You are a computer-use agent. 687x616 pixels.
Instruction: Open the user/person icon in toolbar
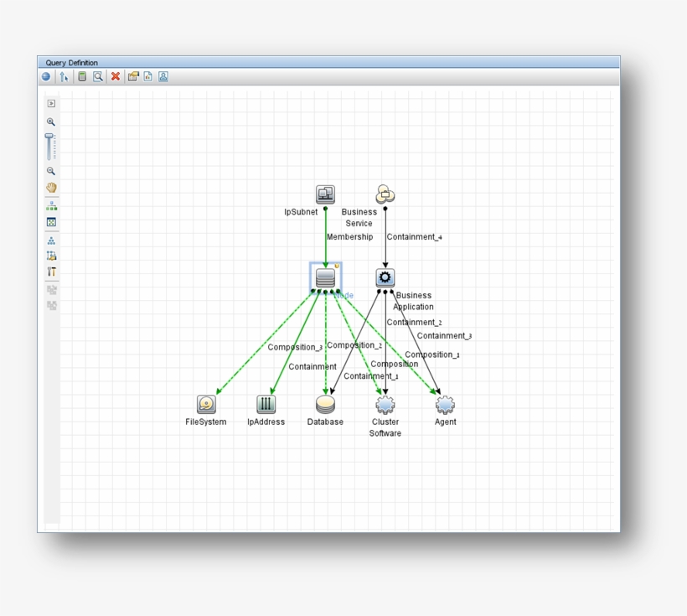coord(163,77)
